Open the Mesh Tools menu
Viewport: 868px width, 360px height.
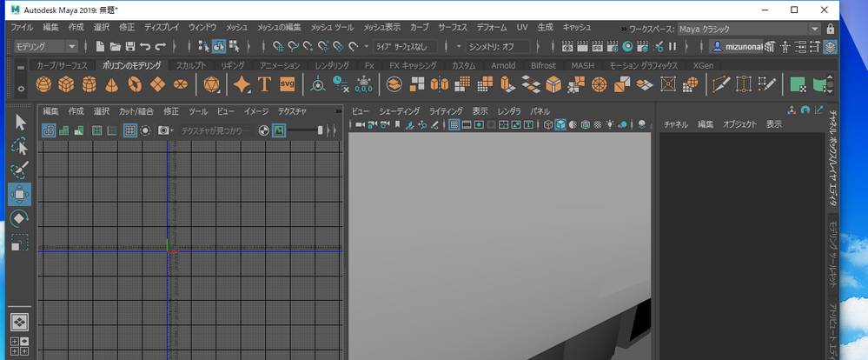pyautogui.click(x=332, y=27)
